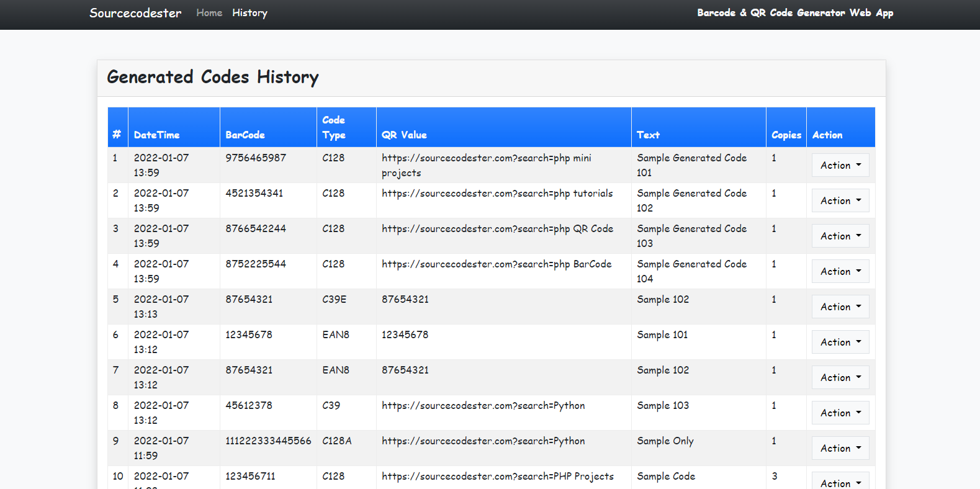This screenshot has height=489, width=980.
Task: Expand Action menu for row 7 EAN8
Action: [x=840, y=377]
